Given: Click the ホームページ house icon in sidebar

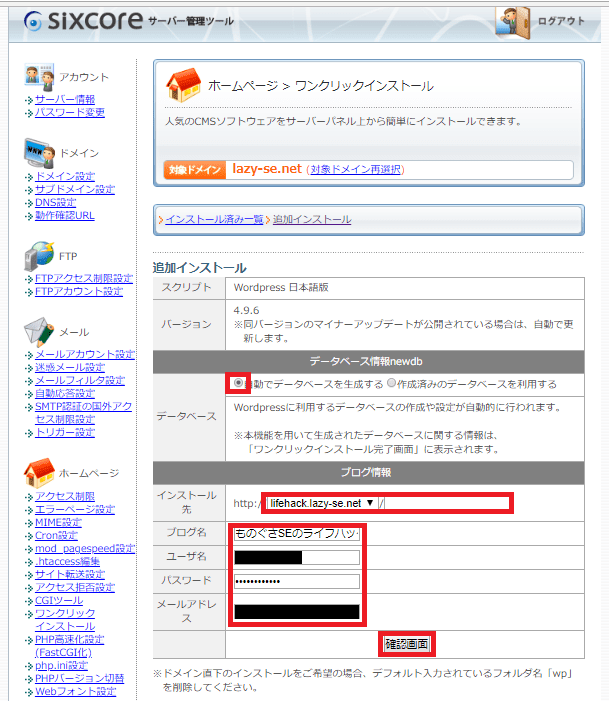Looking at the screenshot, I should click(39, 473).
